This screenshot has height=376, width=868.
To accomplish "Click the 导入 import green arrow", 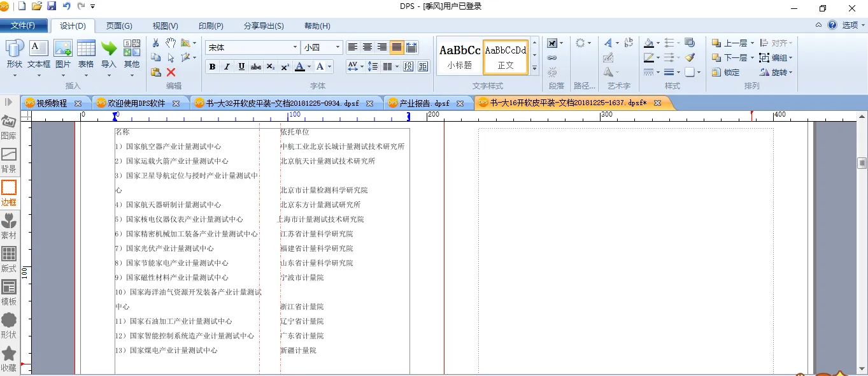I will [109, 54].
